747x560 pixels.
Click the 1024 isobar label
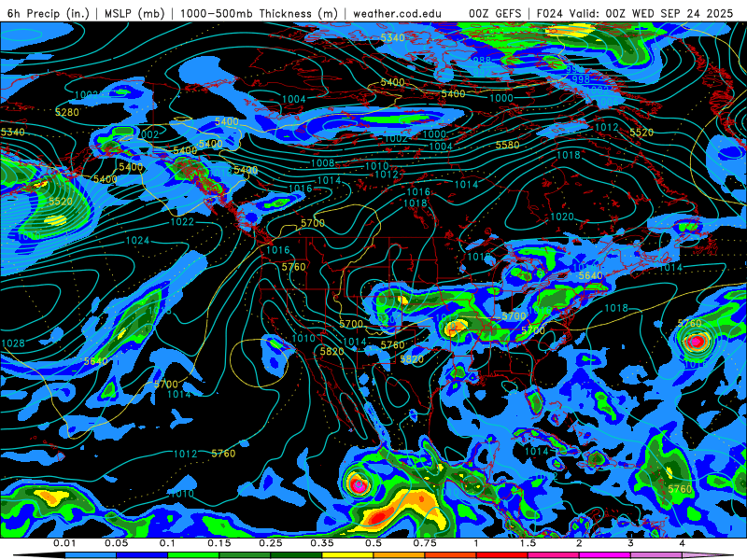(x=137, y=241)
